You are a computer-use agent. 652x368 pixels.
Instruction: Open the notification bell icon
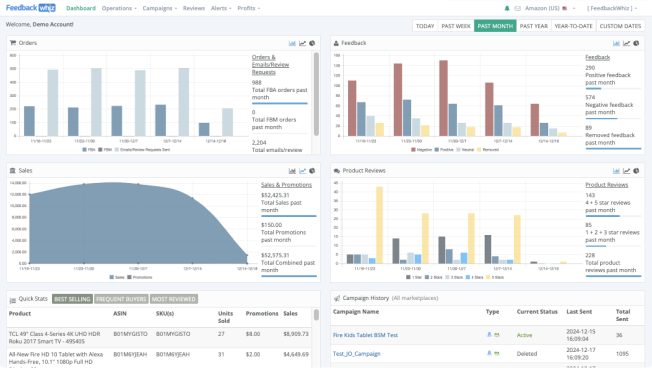(507, 8)
